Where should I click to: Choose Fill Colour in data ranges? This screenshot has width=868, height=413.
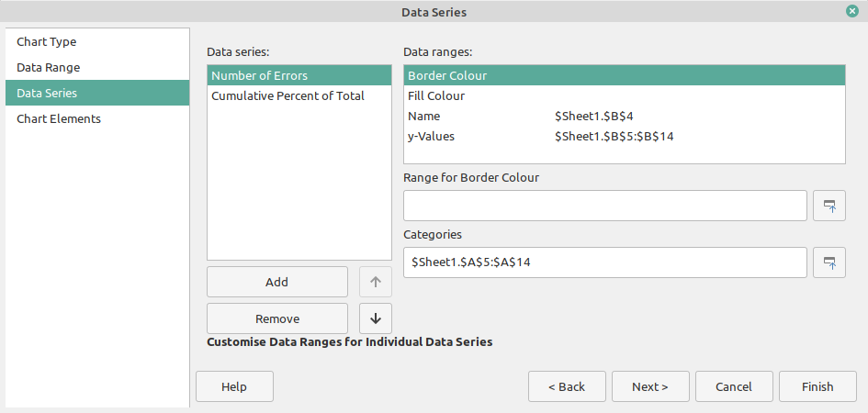pos(436,95)
